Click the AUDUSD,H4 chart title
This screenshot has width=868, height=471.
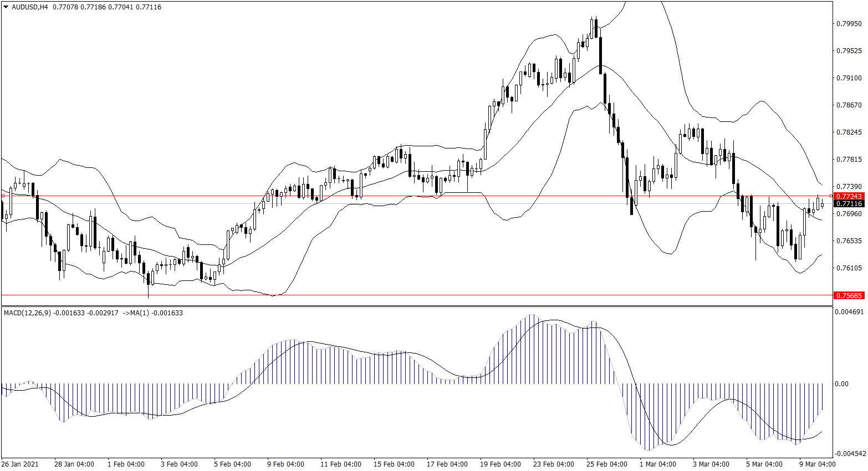coord(30,7)
